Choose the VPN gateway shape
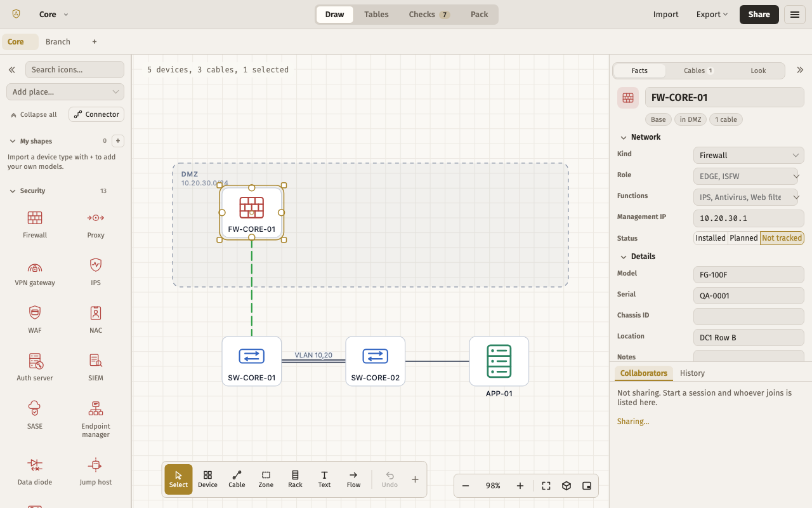The image size is (812, 508). click(x=35, y=272)
